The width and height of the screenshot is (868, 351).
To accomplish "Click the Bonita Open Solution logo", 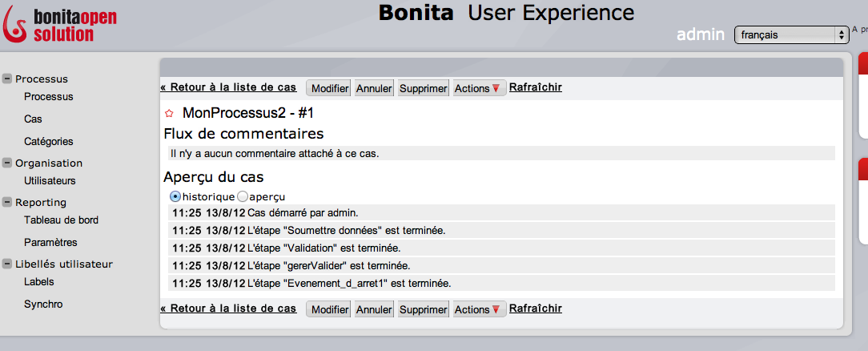I will (x=50, y=24).
